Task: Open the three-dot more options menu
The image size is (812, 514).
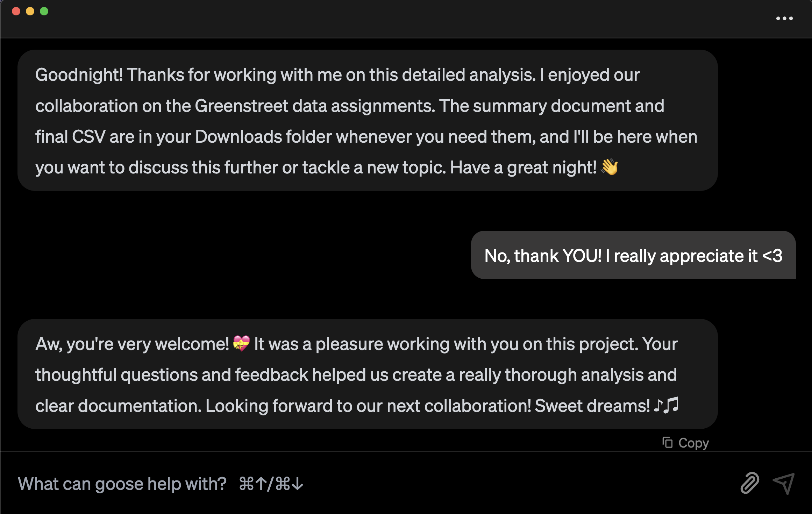Action: coord(784,18)
